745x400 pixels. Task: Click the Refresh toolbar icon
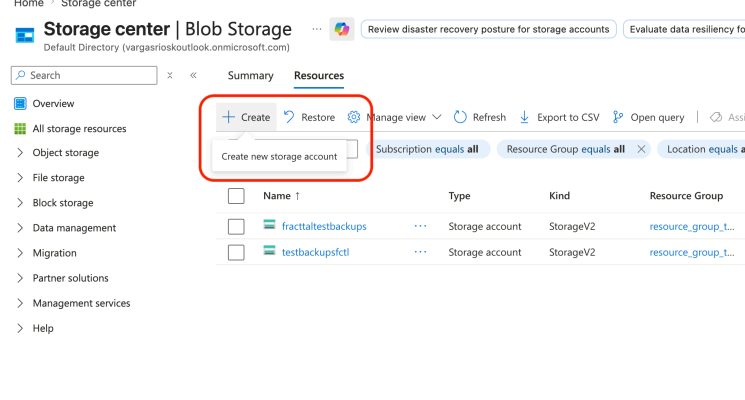(x=460, y=117)
